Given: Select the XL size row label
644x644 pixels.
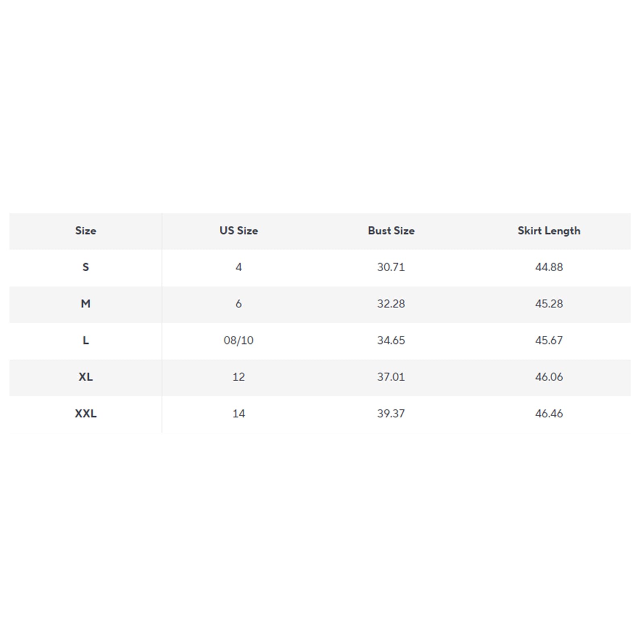Looking at the screenshot, I should [86, 377].
